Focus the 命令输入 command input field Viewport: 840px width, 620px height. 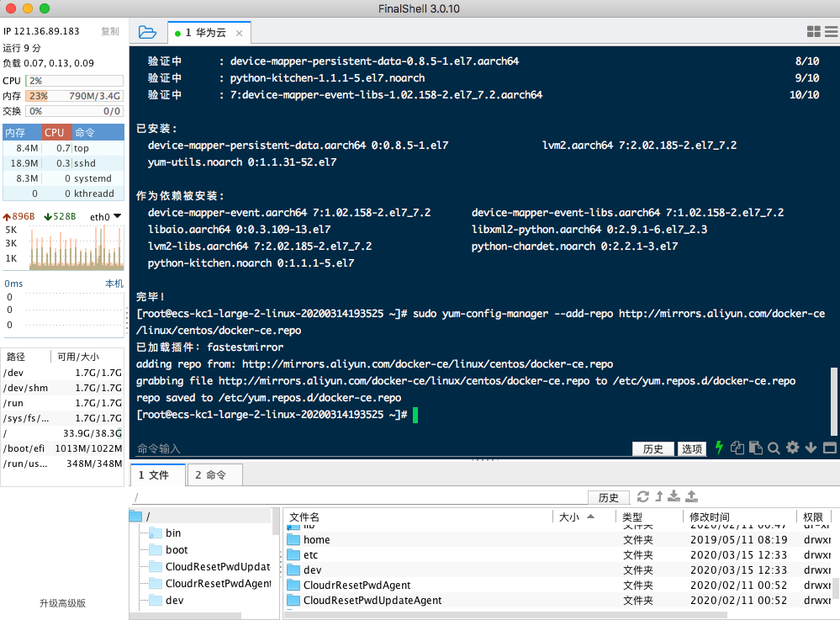click(x=382, y=448)
